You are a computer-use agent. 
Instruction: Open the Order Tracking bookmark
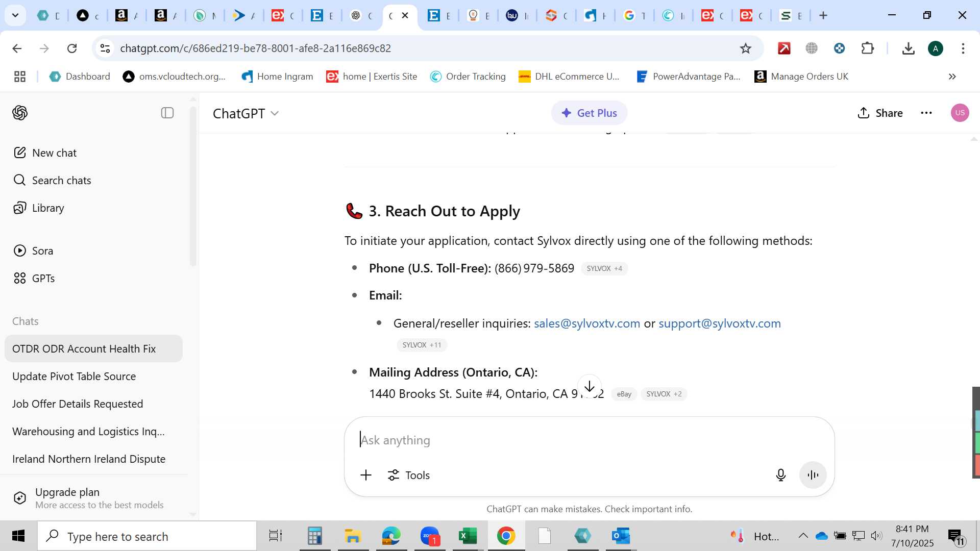point(468,77)
